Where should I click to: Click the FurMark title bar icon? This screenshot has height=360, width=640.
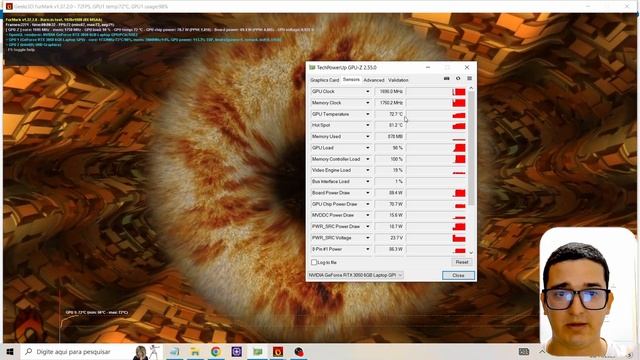click(x=9, y=6)
